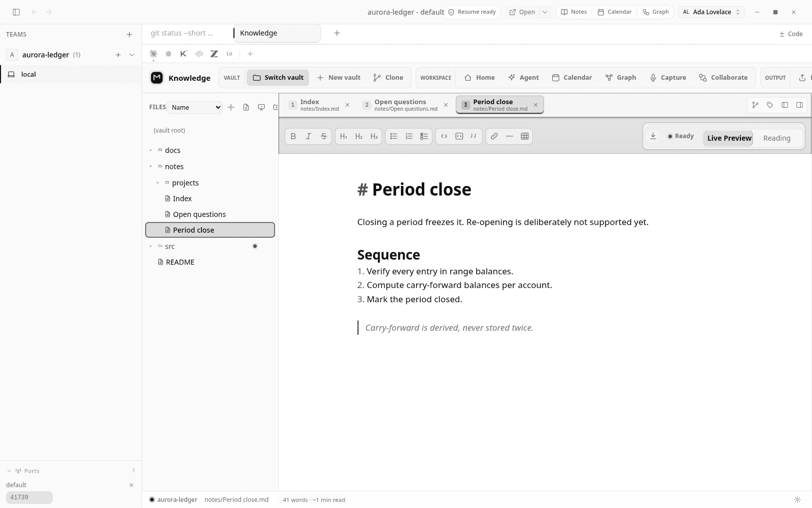Click the locate-file crosshair icon
Screen dimensions: 812x508
point(231,107)
